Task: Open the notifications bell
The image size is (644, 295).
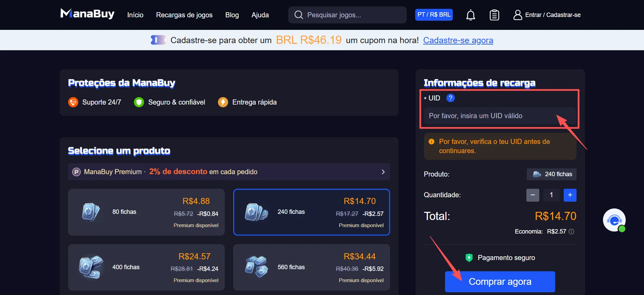Action: point(470,15)
